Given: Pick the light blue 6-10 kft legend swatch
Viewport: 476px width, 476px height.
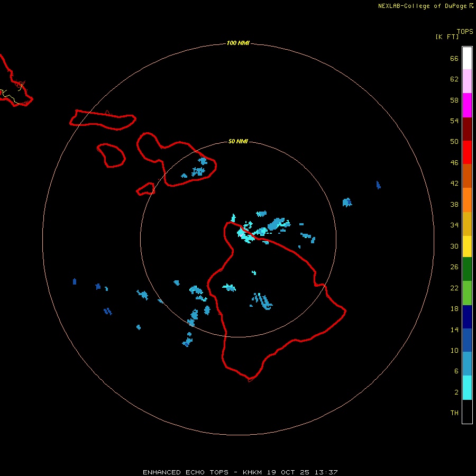Looking at the screenshot, I should [x=467, y=363].
